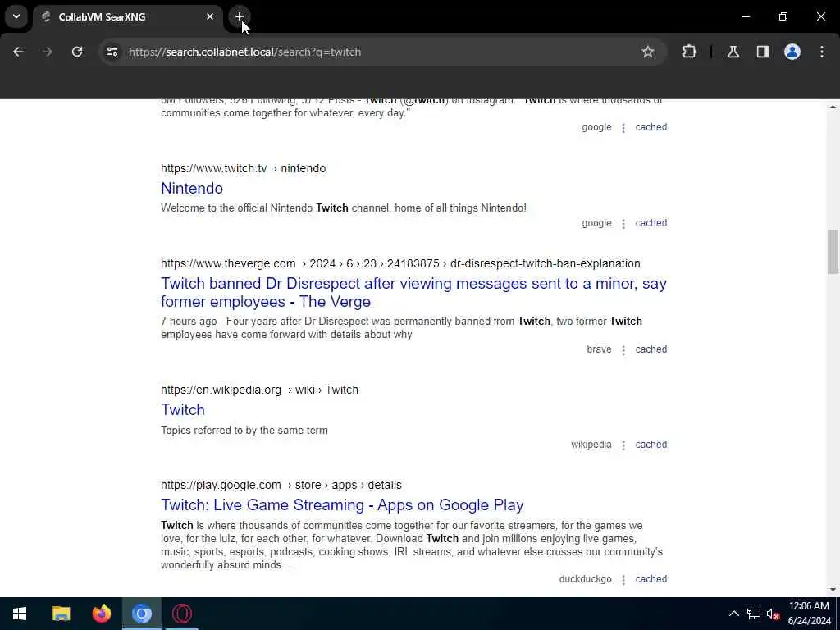840x630 pixels.
Task: Click the brave engine label
Action: (x=599, y=349)
